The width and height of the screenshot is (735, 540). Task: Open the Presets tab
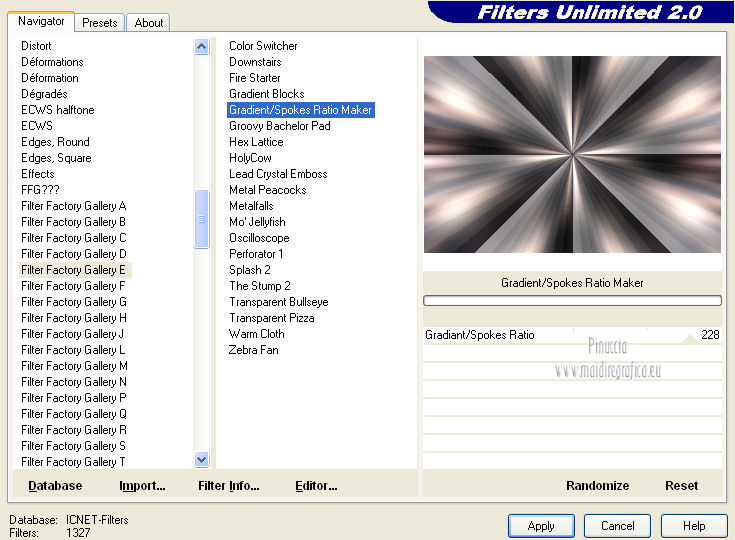coord(99,23)
